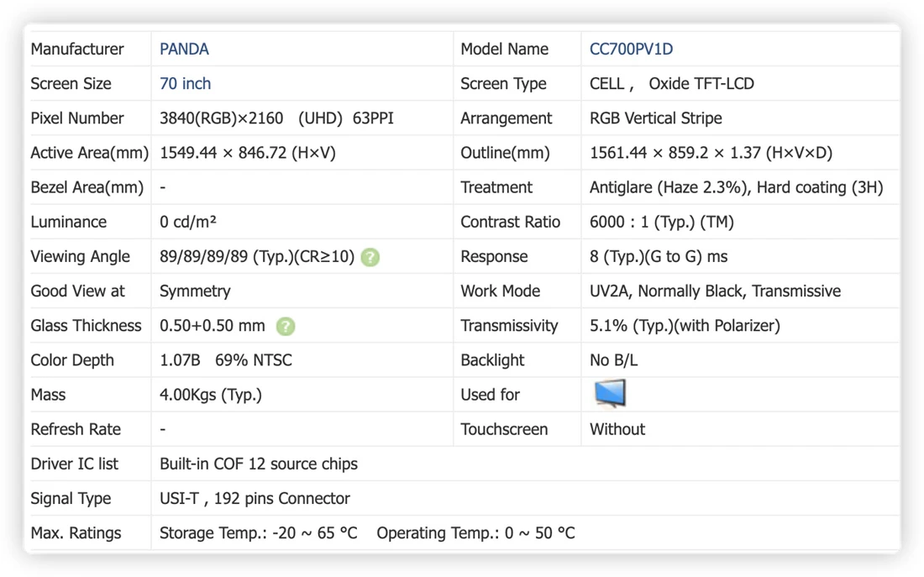Click the Active Area(mm) label
The width and height of the screenshot is (924, 577).
click(x=90, y=153)
